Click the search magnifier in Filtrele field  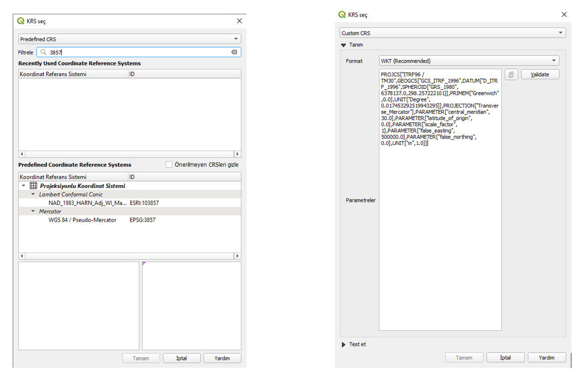pos(44,52)
